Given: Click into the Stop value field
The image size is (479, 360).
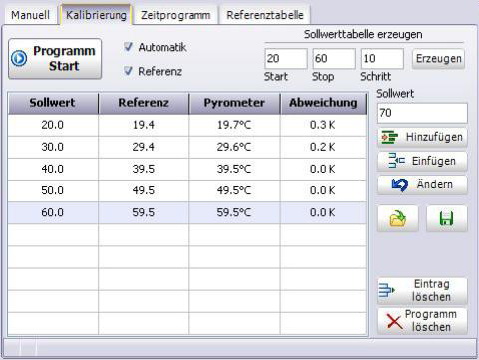Looking at the screenshot, I should tap(334, 59).
